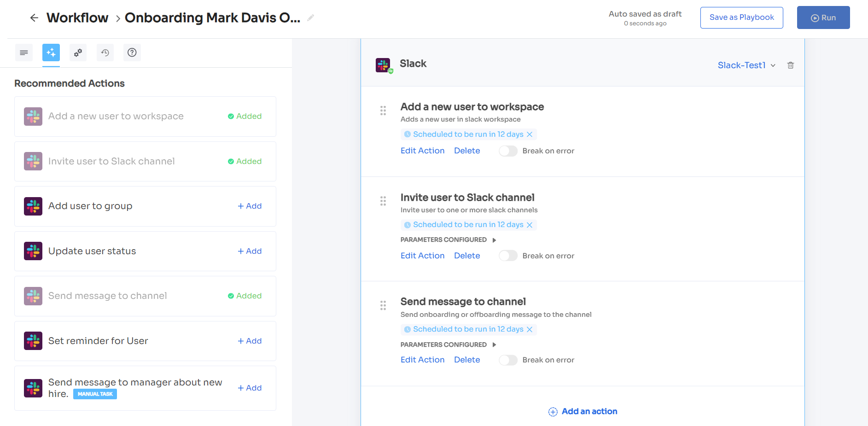This screenshot has height=426, width=868.
Task: Open the workflow details lines tab
Action: coord(24,53)
